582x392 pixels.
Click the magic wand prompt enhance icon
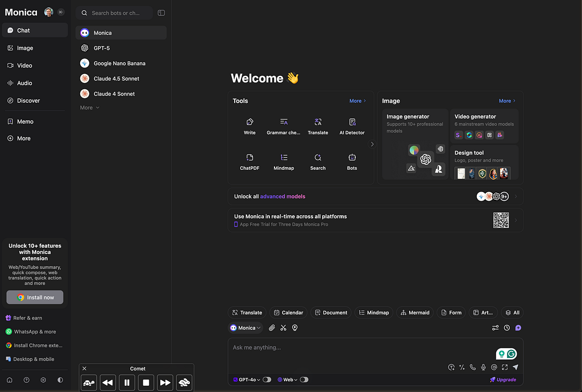click(462, 367)
